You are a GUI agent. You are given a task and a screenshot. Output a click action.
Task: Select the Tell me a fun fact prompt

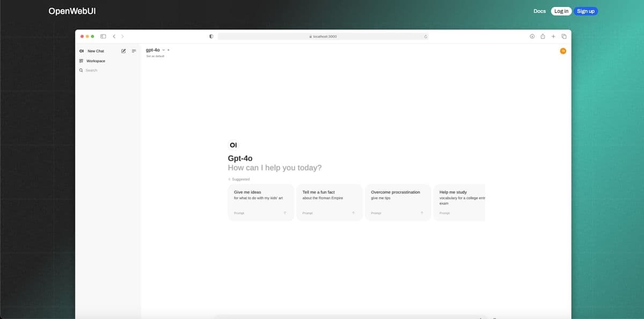329,201
